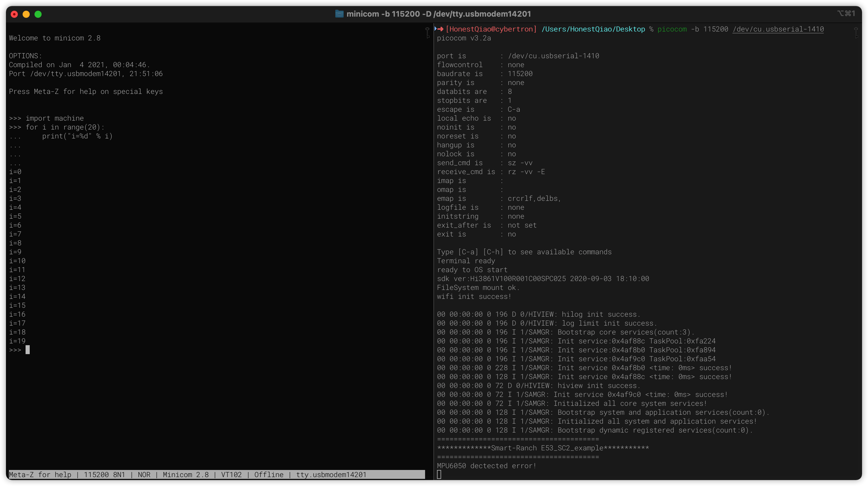Click the '>>> import machine' line
The width and height of the screenshot is (868, 486).
click(x=46, y=118)
